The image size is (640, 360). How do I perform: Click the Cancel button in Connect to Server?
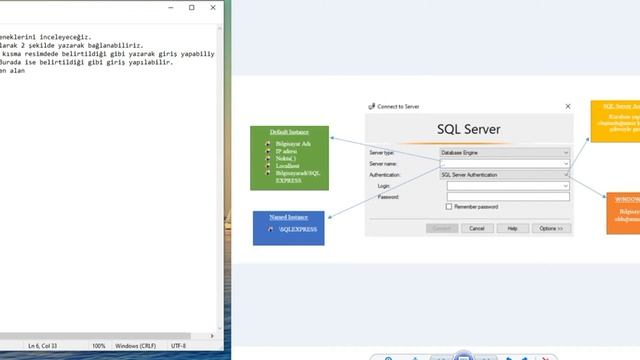[477, 229]
